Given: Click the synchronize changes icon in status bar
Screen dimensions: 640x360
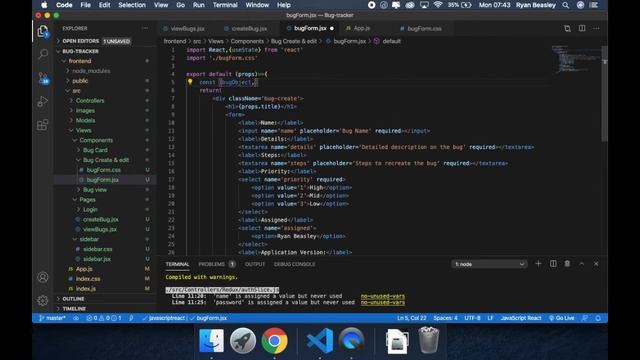Looking at the screenshot, I should coord(76,318).
